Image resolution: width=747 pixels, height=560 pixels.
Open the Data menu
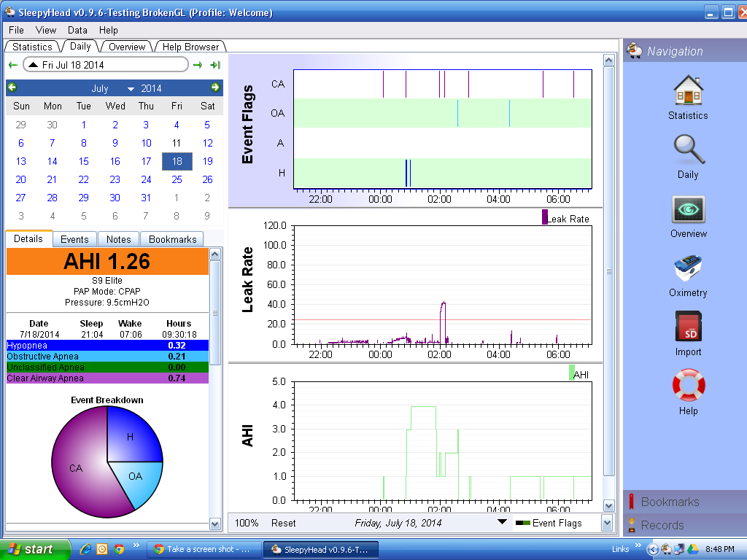point(77,30)
